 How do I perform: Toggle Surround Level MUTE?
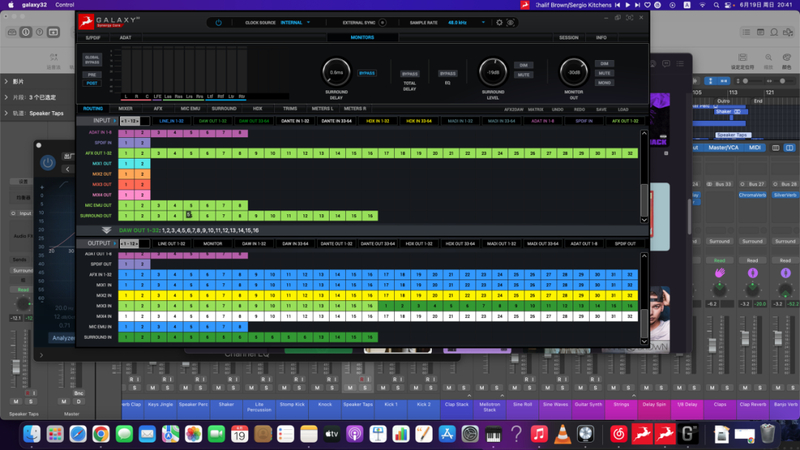(x=523, y=74)
